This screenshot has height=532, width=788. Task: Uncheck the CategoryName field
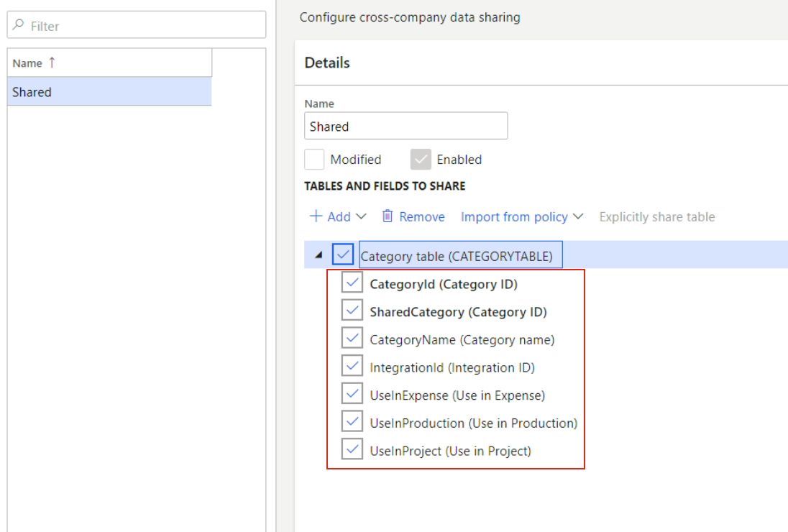(352, 338)
